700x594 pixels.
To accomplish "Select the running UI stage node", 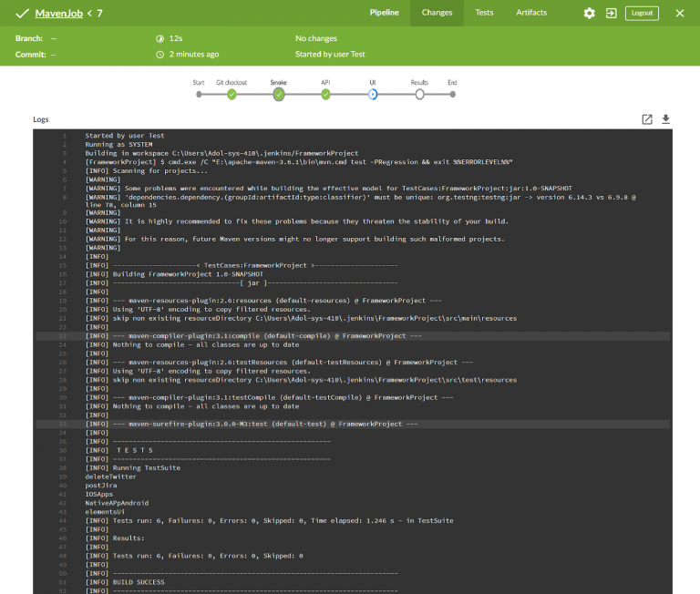I will [x=373, y=94].
